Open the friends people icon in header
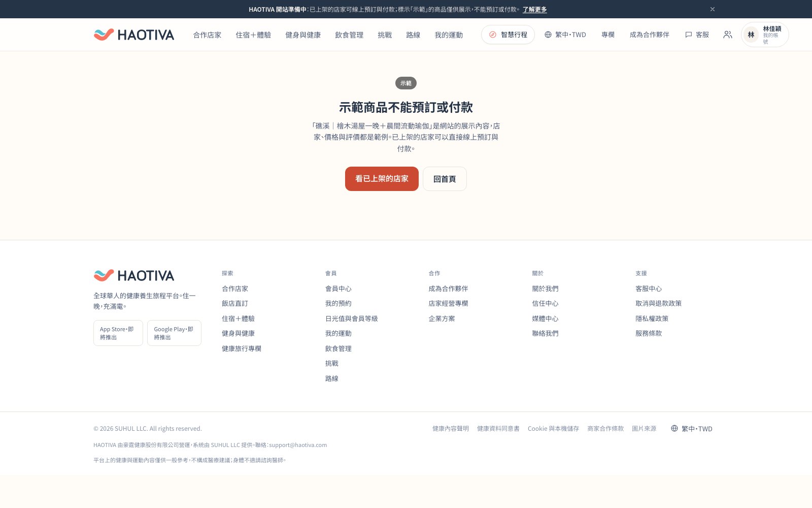Viewport: 812px width, 508px height. [x=728, y=35]
